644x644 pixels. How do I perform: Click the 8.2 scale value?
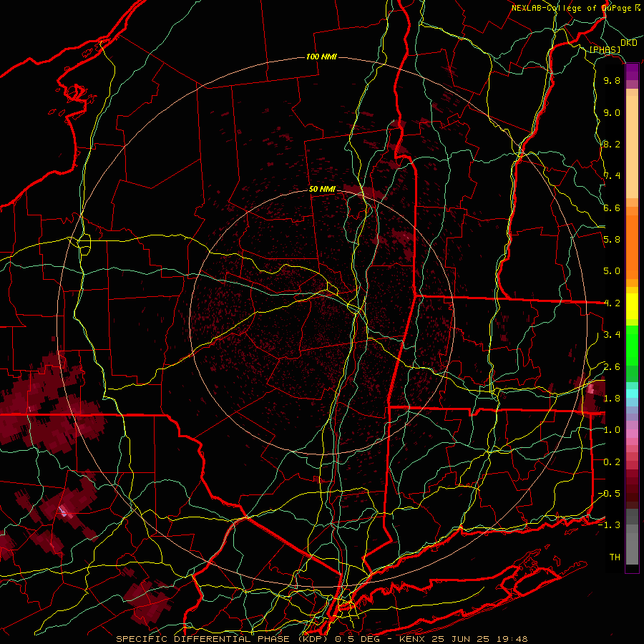click(612, 144)
